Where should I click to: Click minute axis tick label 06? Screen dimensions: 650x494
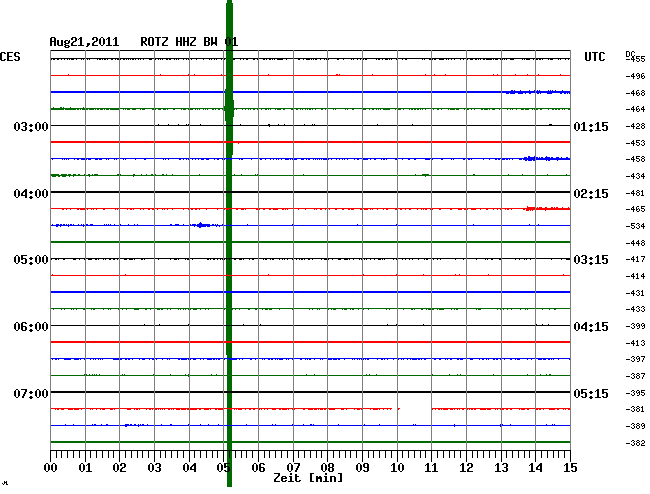[258, 468]
